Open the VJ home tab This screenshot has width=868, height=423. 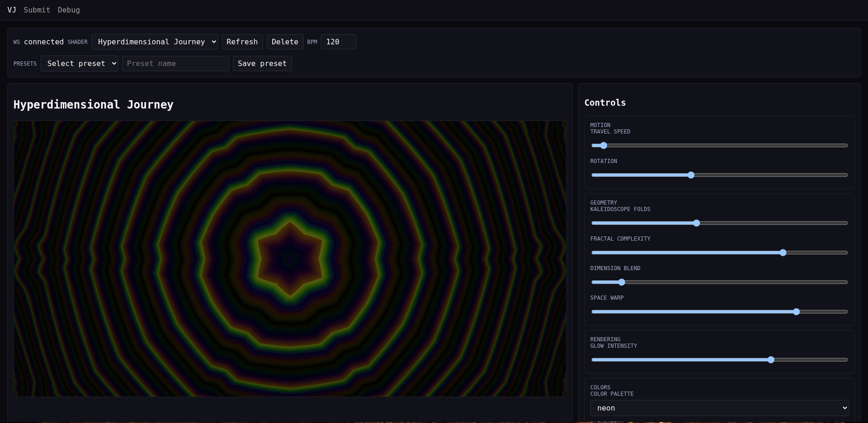tap(12, 10)
